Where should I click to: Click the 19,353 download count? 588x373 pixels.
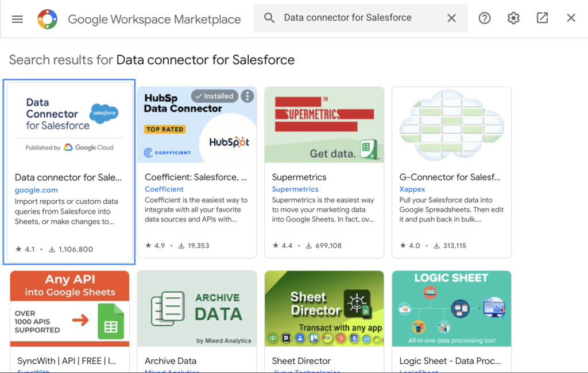tap(194, 246)
